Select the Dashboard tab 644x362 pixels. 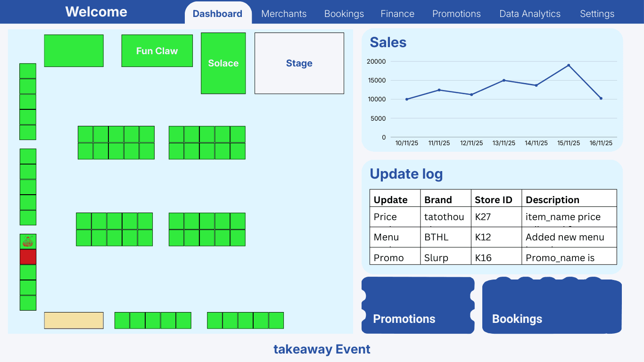(x=217, y=14)
